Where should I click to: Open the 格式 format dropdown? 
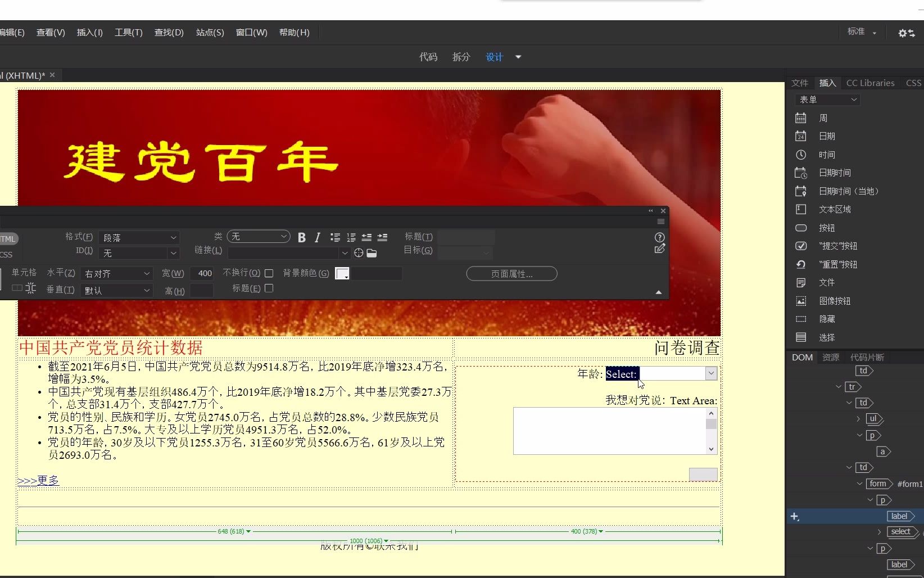[x=139, y=237]
